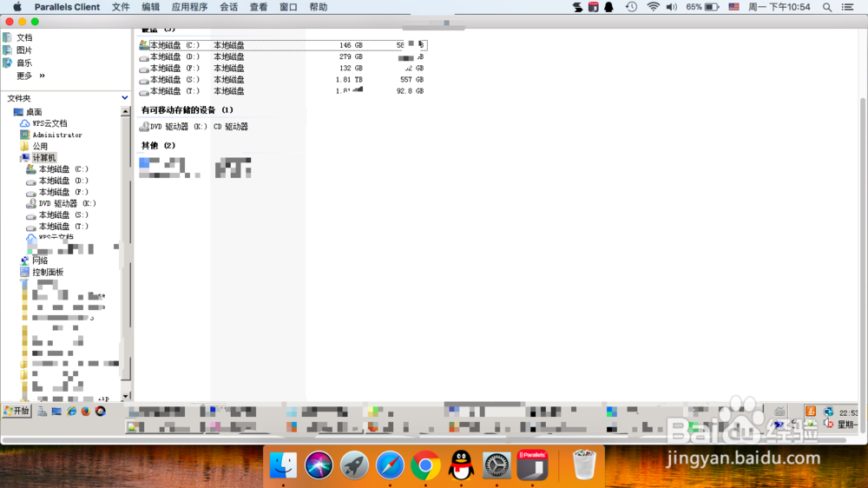Image resolution: width=868 pixels, height=488 pixels.
Task: Open the 编辑 menu
Action: [x=150, y=7]
